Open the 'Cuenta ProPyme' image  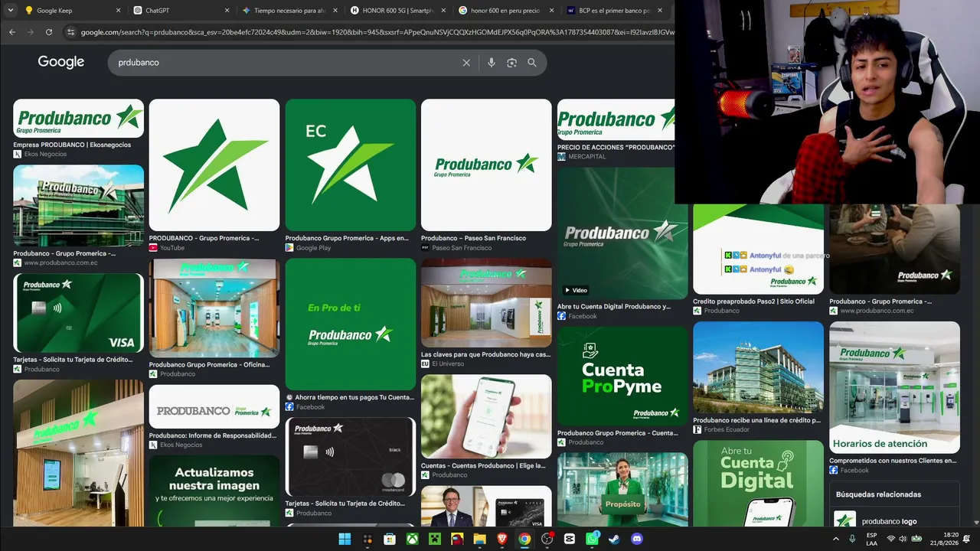point(622,376)
